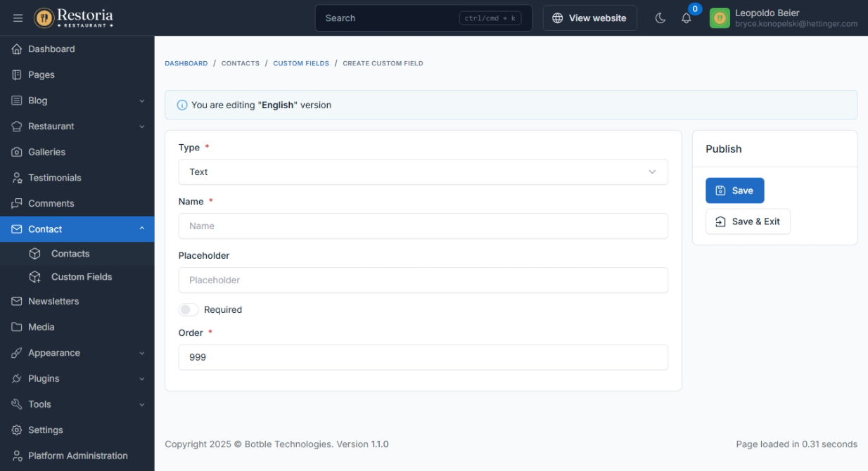This screenshot has width=868, height=471.
Task: Click the Galleries camera icon
Action: click(17, 152)
